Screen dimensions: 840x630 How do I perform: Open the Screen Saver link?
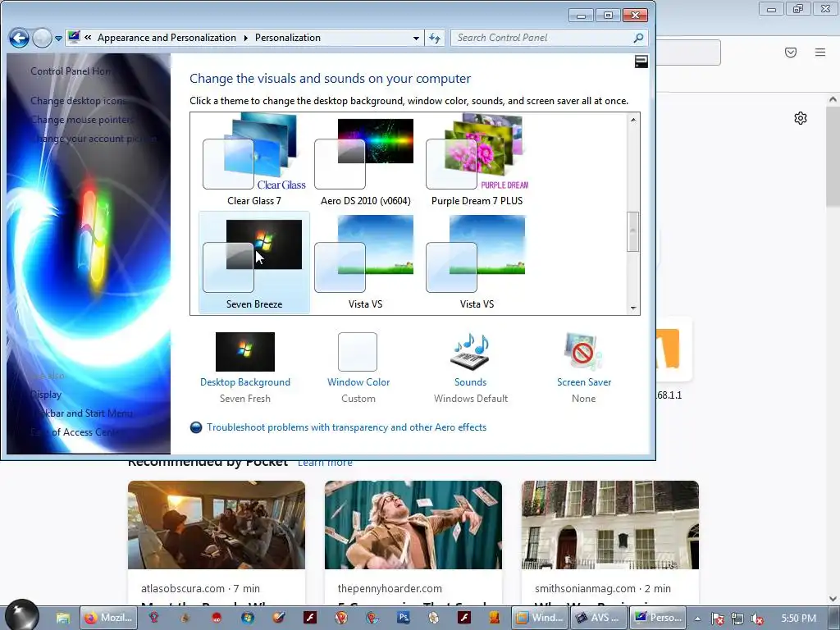point(584,382)
